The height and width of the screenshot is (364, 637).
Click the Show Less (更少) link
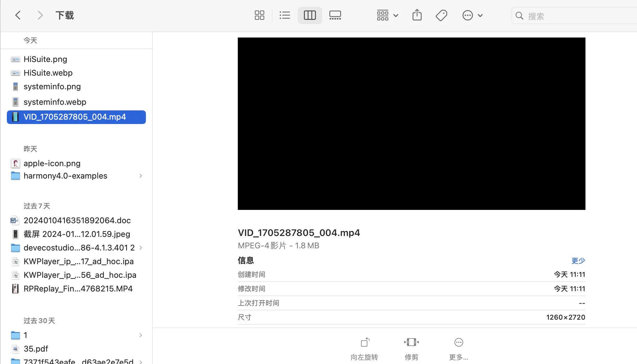[578, 261]
